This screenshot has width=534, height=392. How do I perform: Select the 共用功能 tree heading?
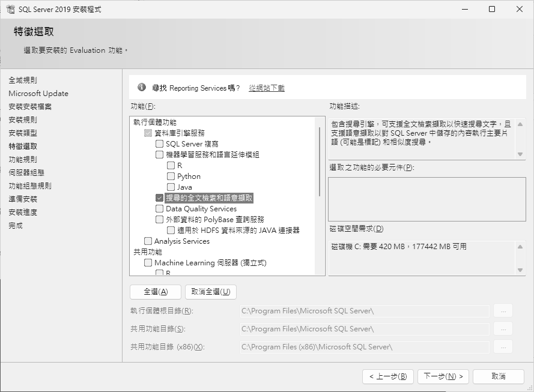147,252
